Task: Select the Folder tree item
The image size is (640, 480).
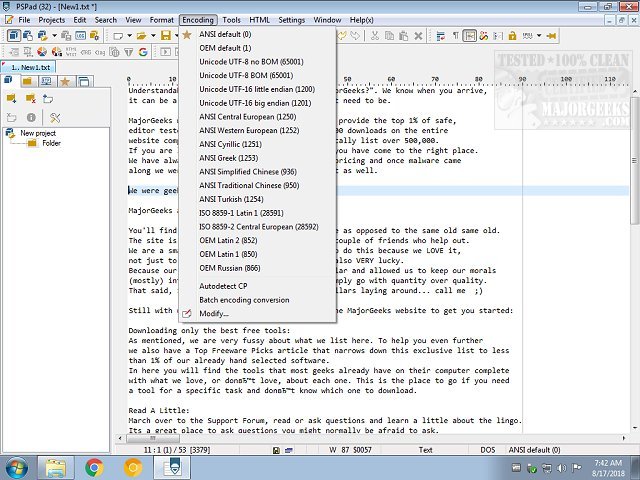Action: pos(51,143)
